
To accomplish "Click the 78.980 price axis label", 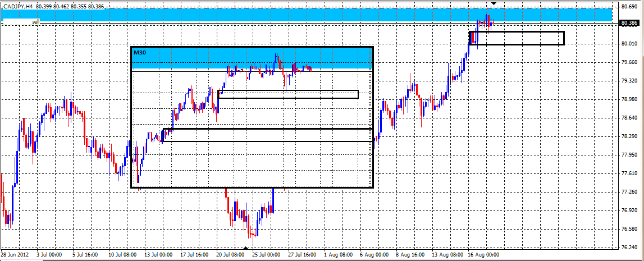I will point(629,99).
